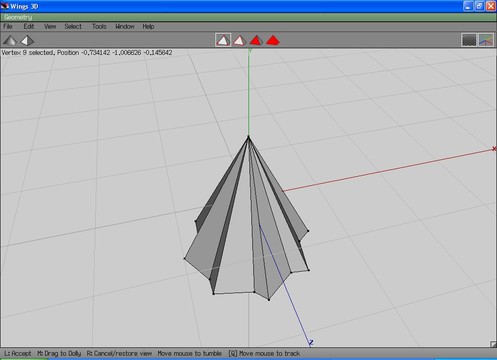Open the Window menu

(125, 26)
